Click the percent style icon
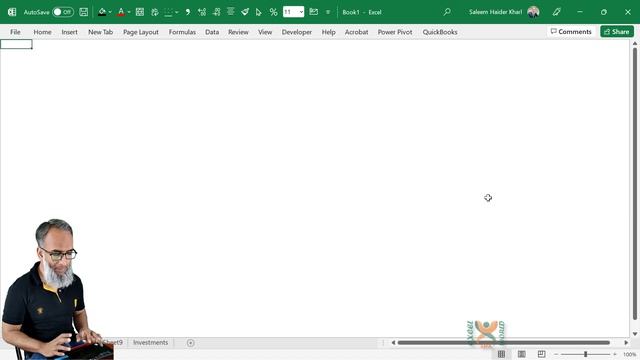Screen dimensions: 640x360 click(x=273, y=12)
